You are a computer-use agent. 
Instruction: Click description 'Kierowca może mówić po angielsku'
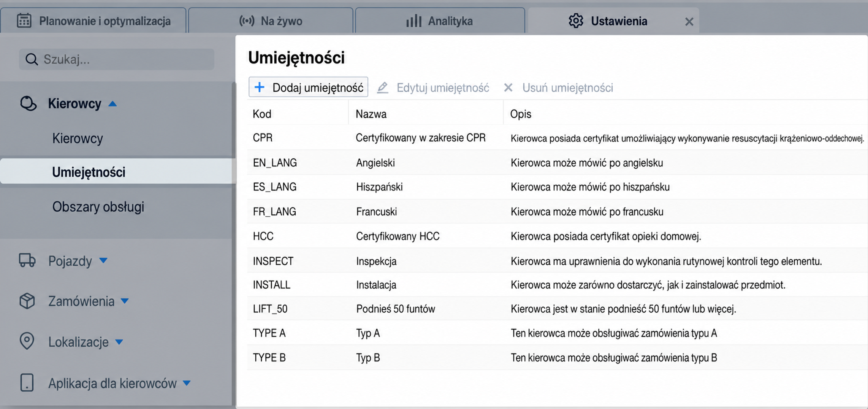[586, 163]
